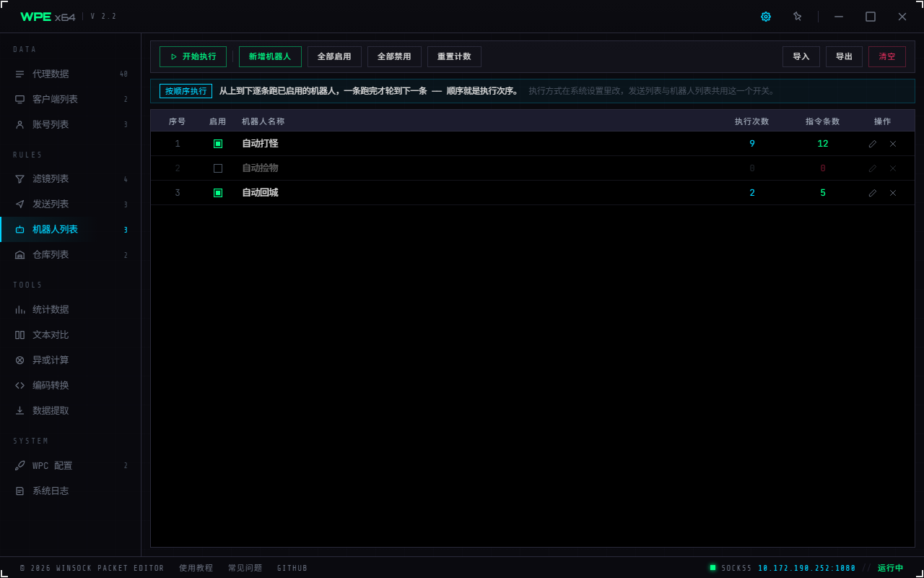This screenshot has width=924, height=578.
Task: Add a robot with 新增机器人
Action: click(x=270, y=56)
